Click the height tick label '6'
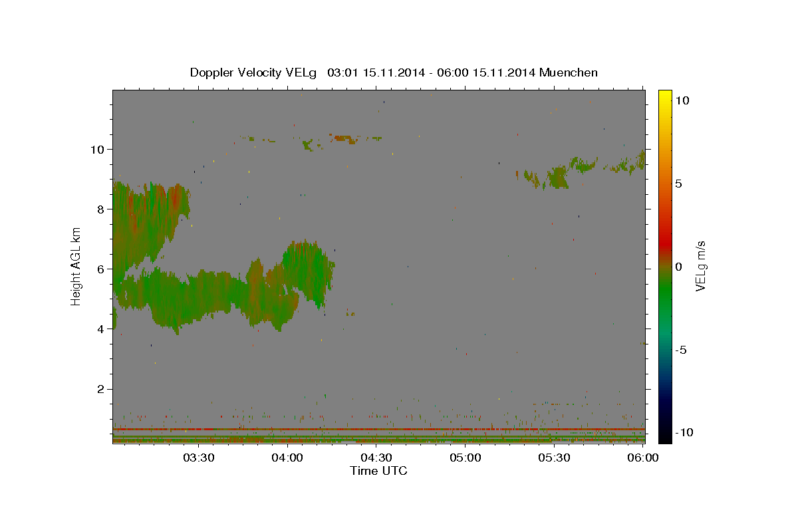 coord(100,269)
